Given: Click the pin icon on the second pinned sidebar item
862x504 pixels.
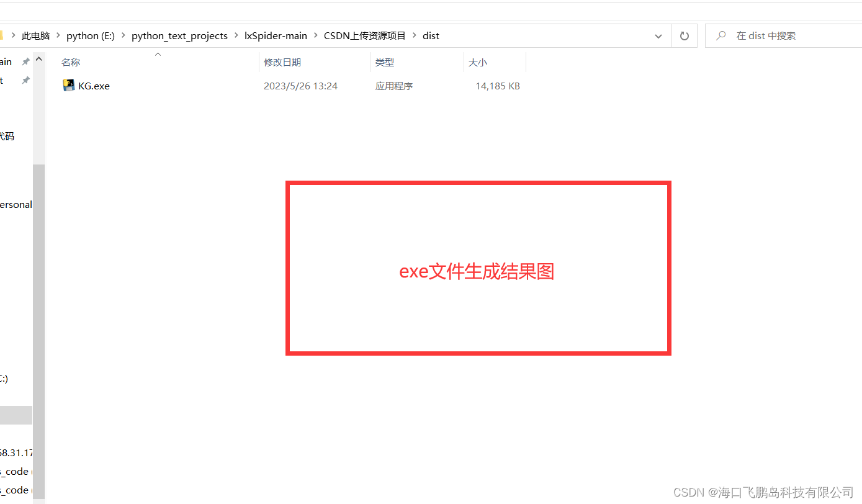Looking at the screenshot, I should 25,80.
